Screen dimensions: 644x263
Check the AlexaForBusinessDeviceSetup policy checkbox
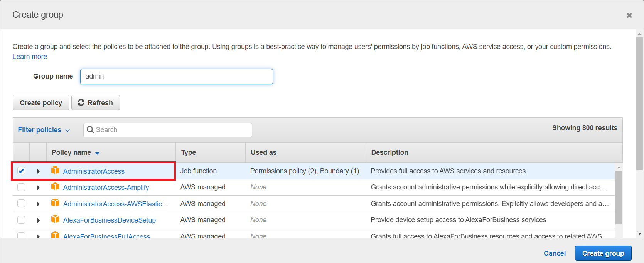[21, 220]
